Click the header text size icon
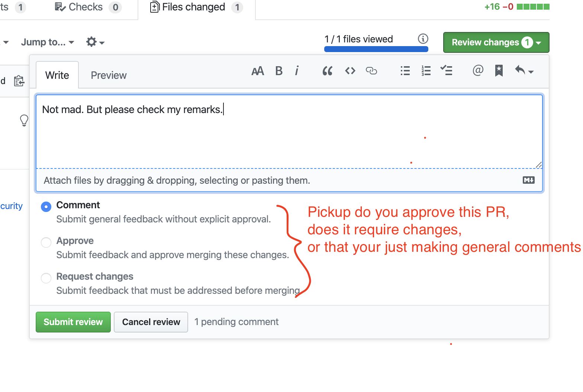Screen dimensions: 583x392 tap(258, 71)
